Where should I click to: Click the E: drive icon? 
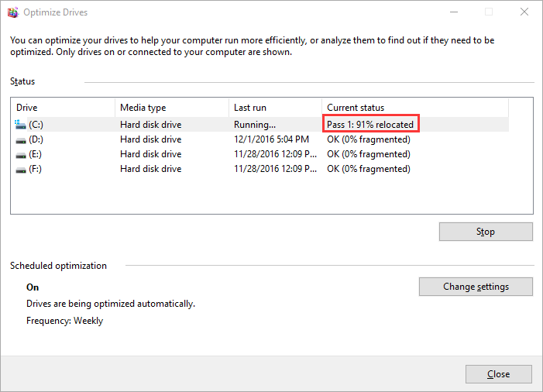[x=21, y=155]
